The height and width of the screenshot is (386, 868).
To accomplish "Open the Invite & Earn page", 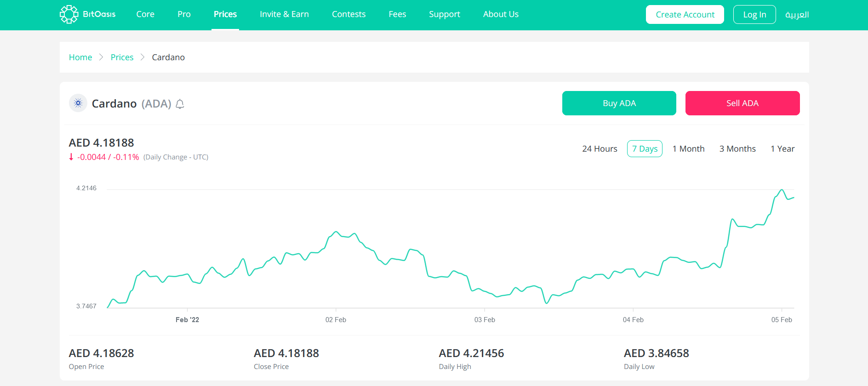I will pos(284,14).
